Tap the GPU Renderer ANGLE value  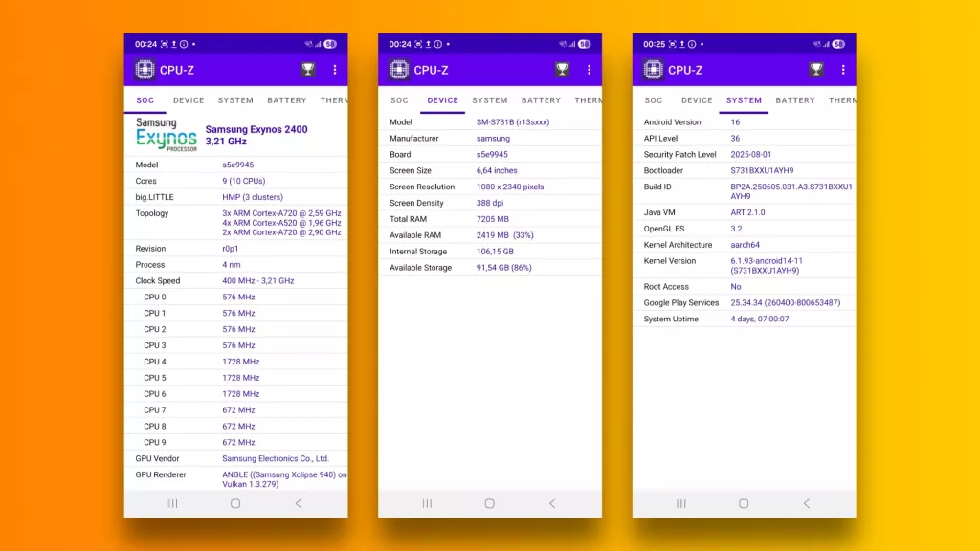284,479
